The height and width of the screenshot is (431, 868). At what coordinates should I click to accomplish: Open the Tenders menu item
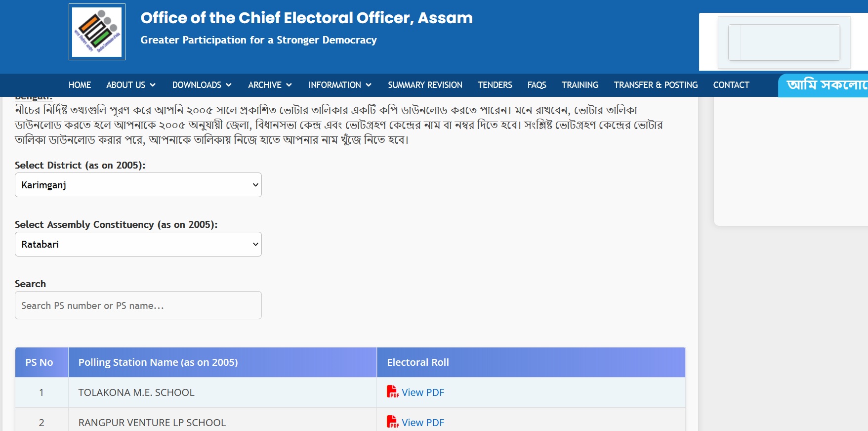(x=495, y=85)
